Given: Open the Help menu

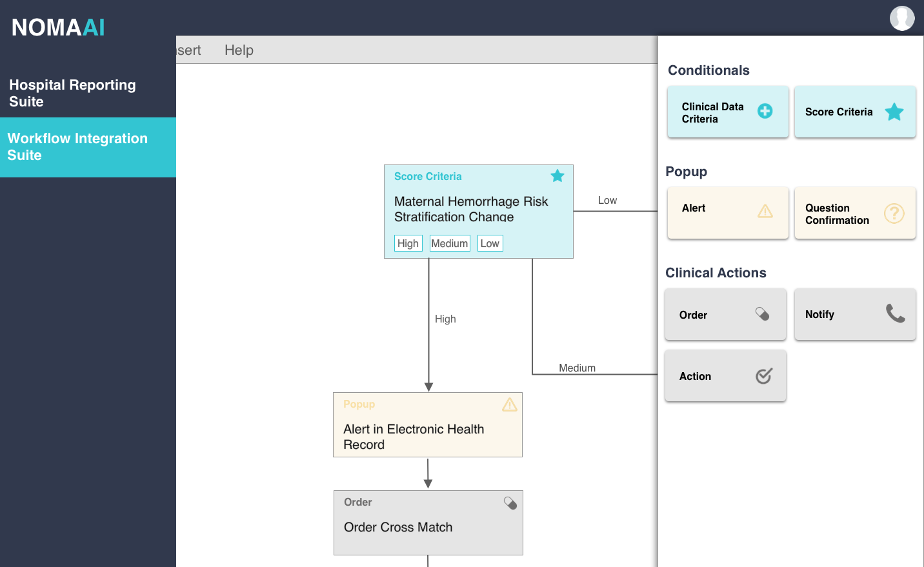Looking at the screenshot, I should click(239, 50).
